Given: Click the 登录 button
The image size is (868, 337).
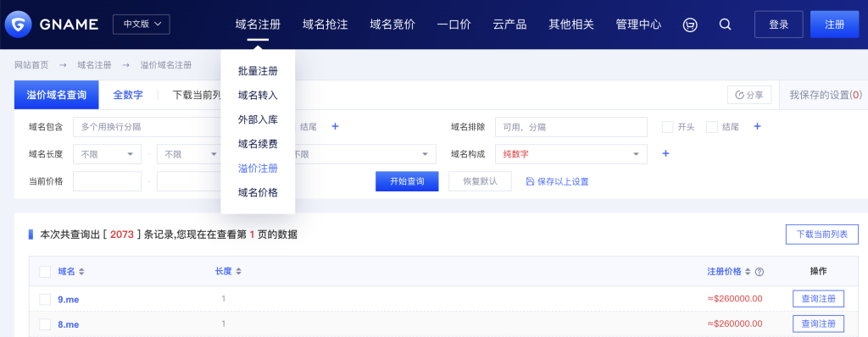Looking at the screenshot, I should [779, 25].
